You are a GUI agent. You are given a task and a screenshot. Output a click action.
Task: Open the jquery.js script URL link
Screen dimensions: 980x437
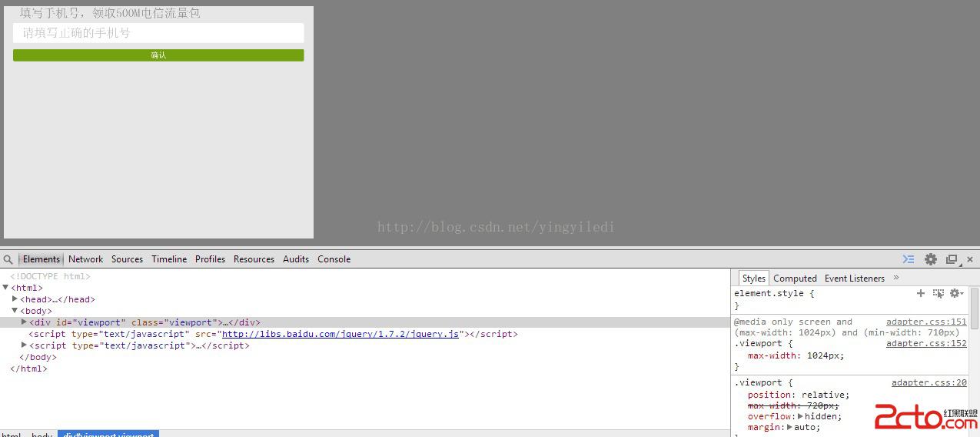coord(341,334)
